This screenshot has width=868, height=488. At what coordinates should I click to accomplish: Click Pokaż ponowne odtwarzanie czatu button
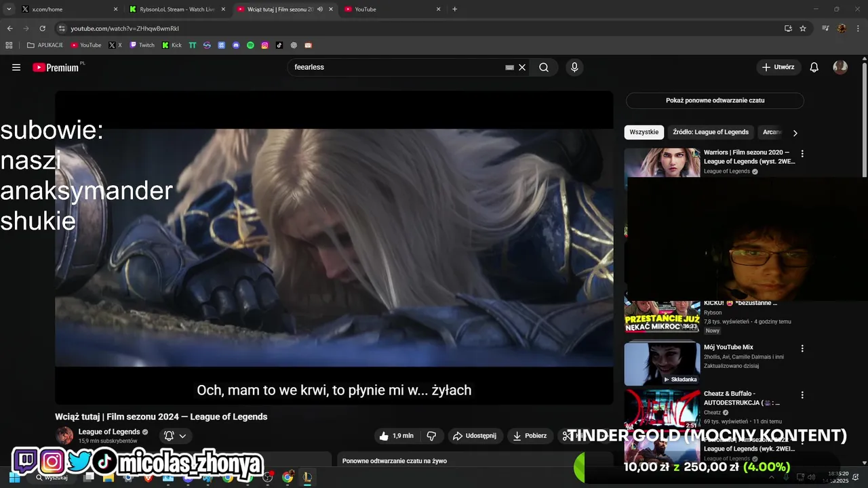pos(715,100)
